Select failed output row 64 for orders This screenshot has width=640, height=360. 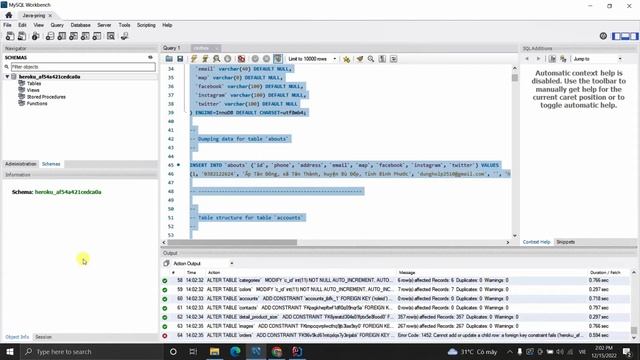395,335
